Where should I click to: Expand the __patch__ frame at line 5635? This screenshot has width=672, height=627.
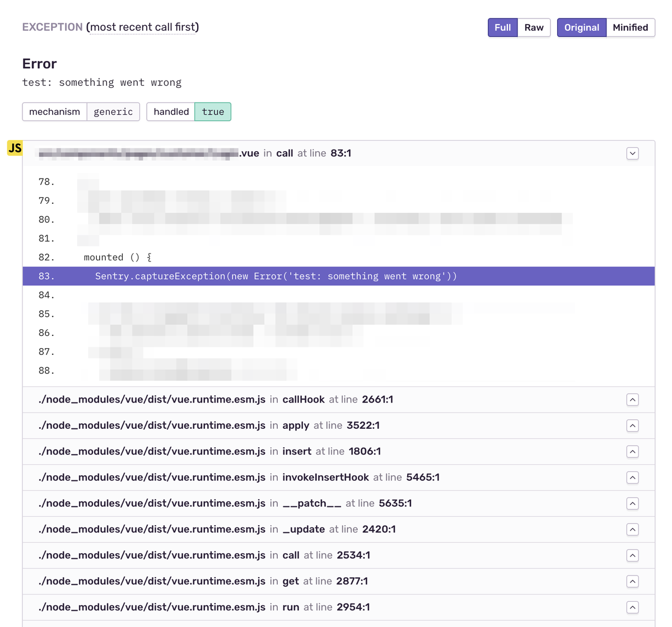coord(632,503)
